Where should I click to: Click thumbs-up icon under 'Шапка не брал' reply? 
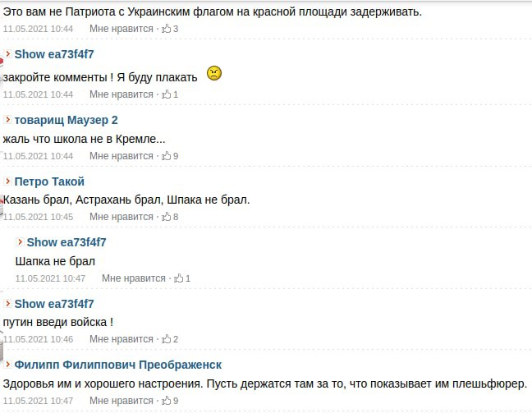click(x=179, y=278)
